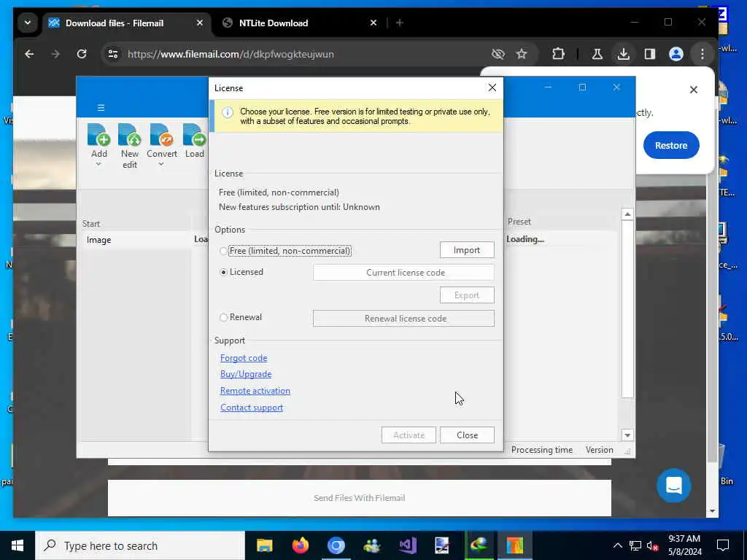Click the Add image toolbar icon
The image size is (747, 560).
pos(98,135)
